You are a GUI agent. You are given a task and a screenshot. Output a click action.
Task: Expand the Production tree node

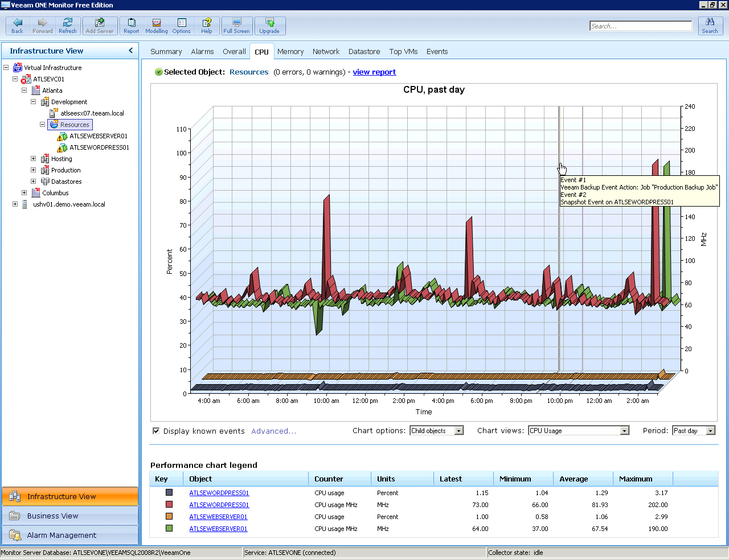coord(34,170)
